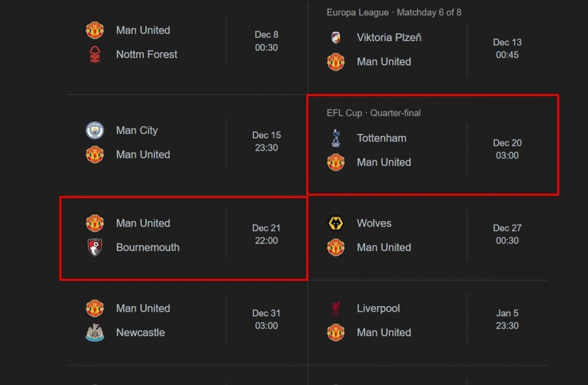Viewport: 588px width, 385px height.
Task: Click Man United crest in Nottm Forest match
Action: (95, 30)
